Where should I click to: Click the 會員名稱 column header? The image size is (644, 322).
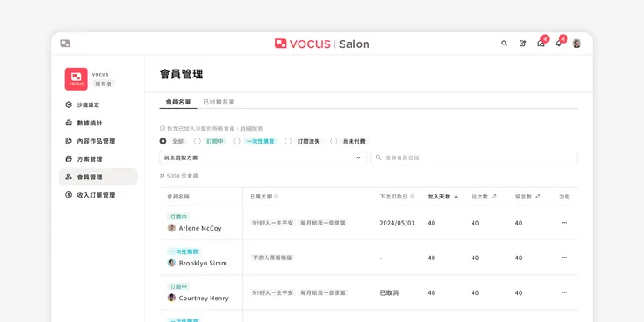(x=178, y=197)
